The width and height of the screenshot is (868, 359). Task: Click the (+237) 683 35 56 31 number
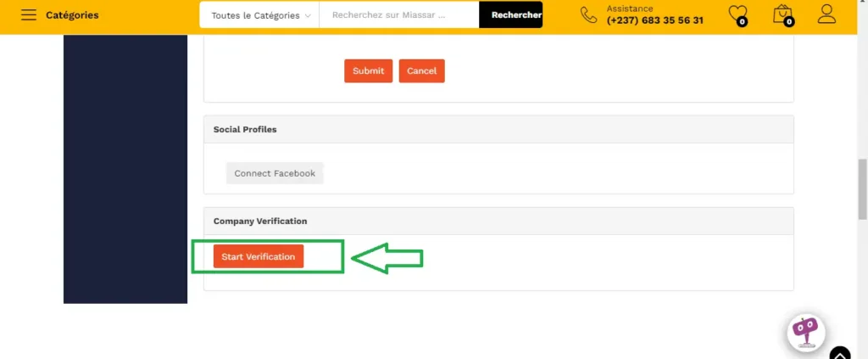[654, 20]
